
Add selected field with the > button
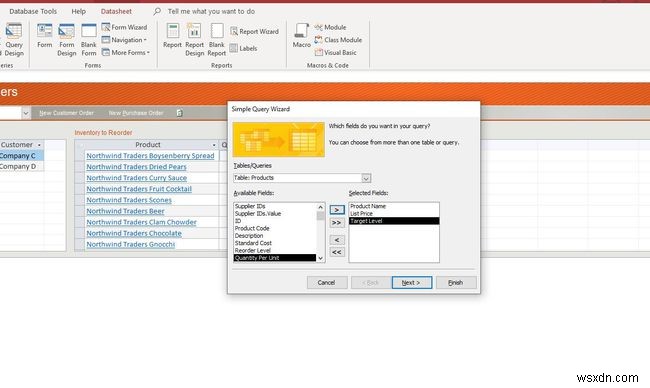(x=337, y=210)
